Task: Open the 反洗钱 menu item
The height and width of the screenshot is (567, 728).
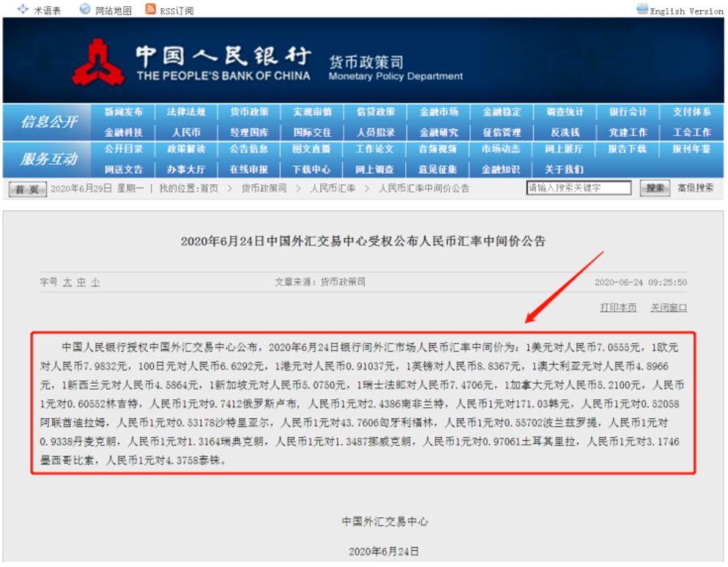Action: tap(565, 133)
